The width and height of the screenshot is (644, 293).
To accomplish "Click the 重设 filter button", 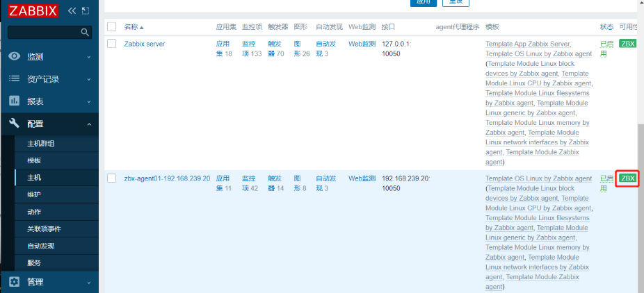I will (456, 2).
